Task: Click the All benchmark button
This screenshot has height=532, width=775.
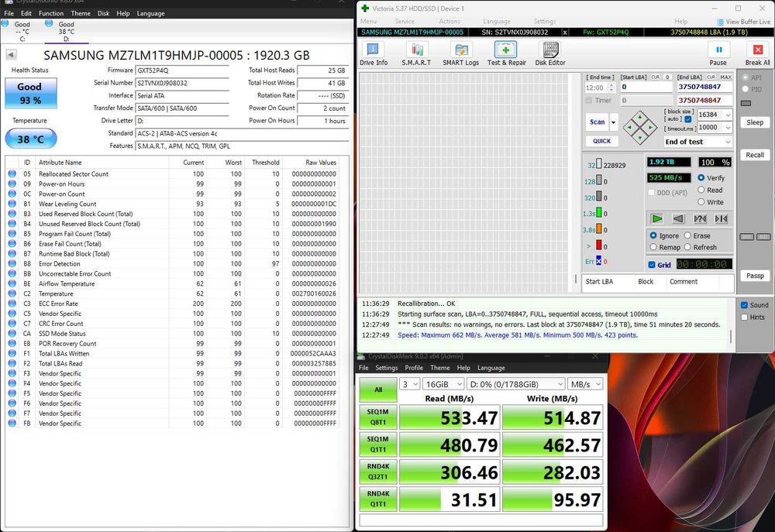Action: [x=378, y=390]
